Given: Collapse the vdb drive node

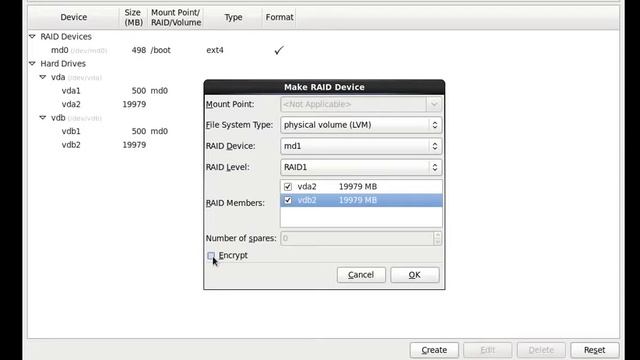Looking at the screenshot, I should [x=43, y=118].
